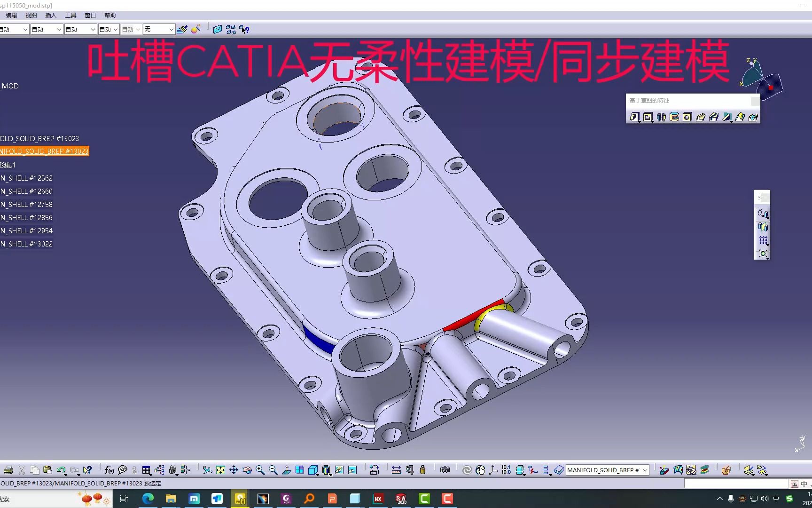Click the 3D compass manipulator
812x508 pixels.
click(761, 79)
